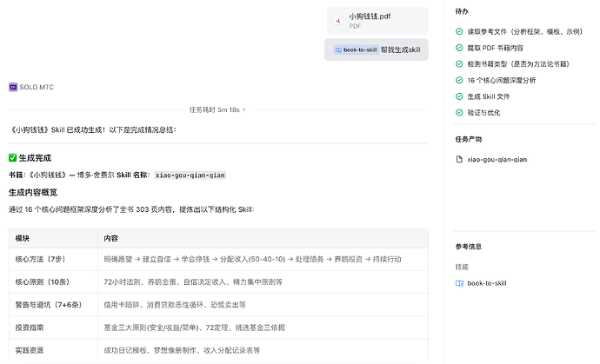Click the 核心方法（7步） table cell
Image resolution: width=600 pixels, height=364 pixels.
point(54,259)
